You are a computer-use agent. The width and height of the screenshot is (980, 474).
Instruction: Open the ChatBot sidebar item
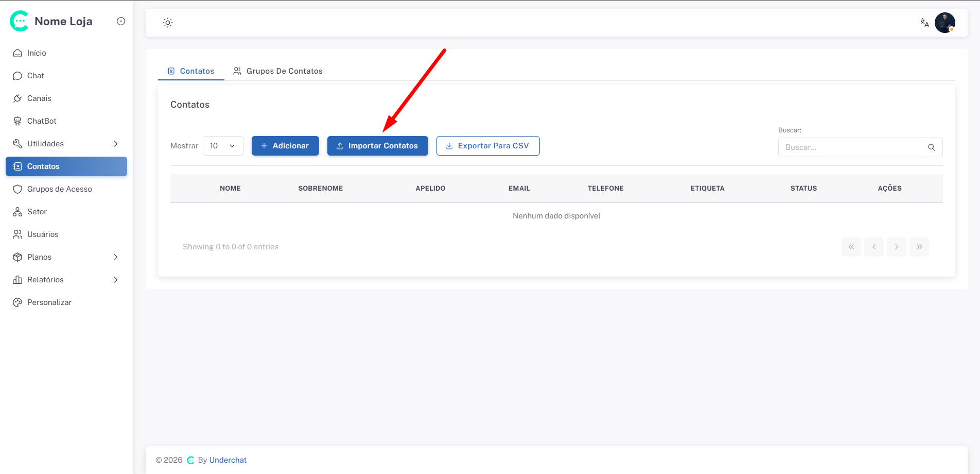pyautogui.click(x=42, y=121)
